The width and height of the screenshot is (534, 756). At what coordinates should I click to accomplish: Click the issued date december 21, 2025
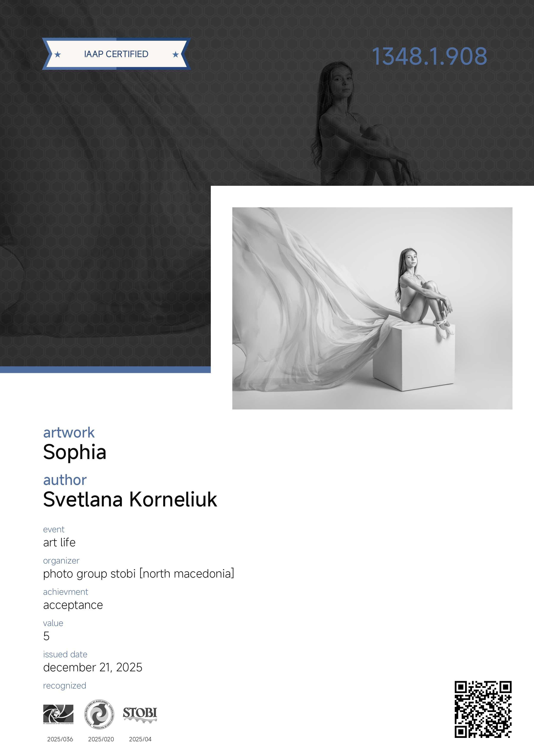point(93,667)
